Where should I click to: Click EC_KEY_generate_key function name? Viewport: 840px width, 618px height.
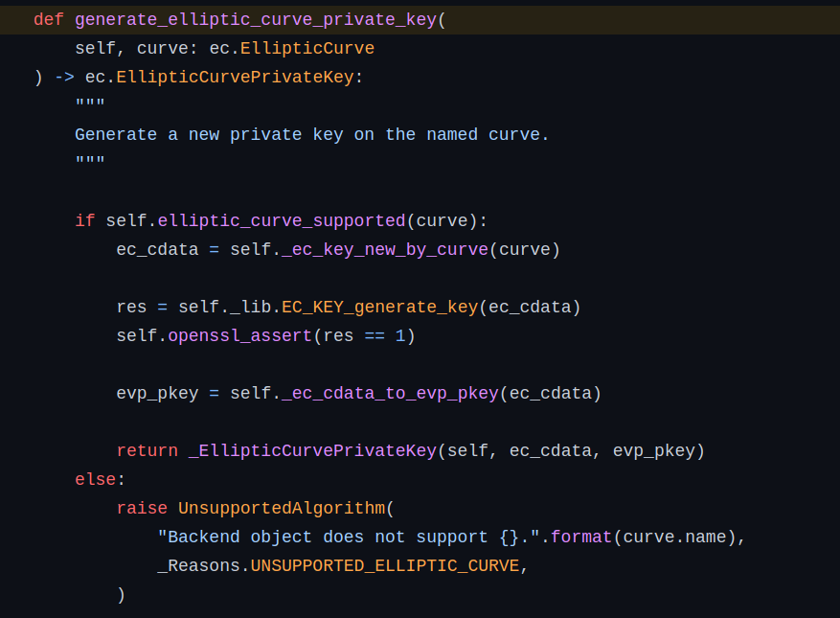tap(380, 308)
